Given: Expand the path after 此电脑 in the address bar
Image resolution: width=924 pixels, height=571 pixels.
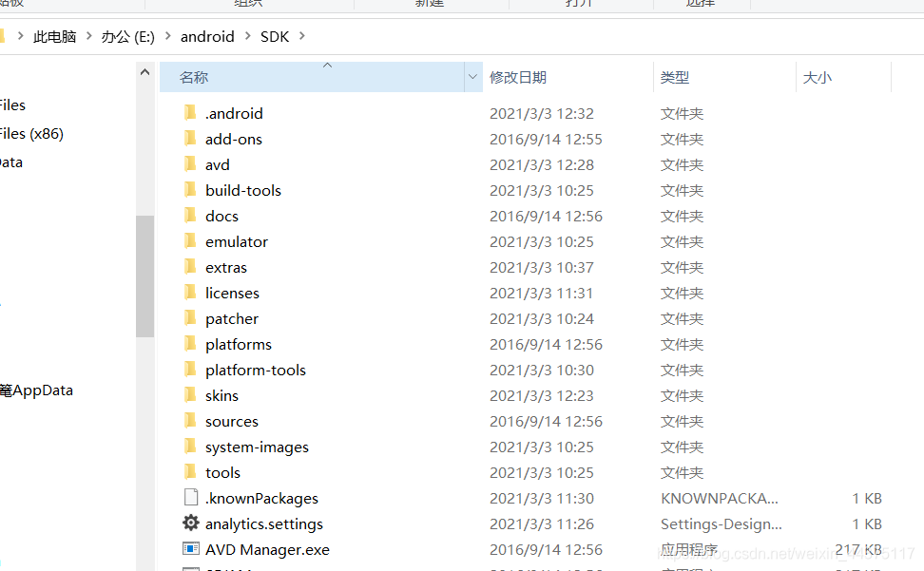Looking at the screenshot, I should pos(89,36).
